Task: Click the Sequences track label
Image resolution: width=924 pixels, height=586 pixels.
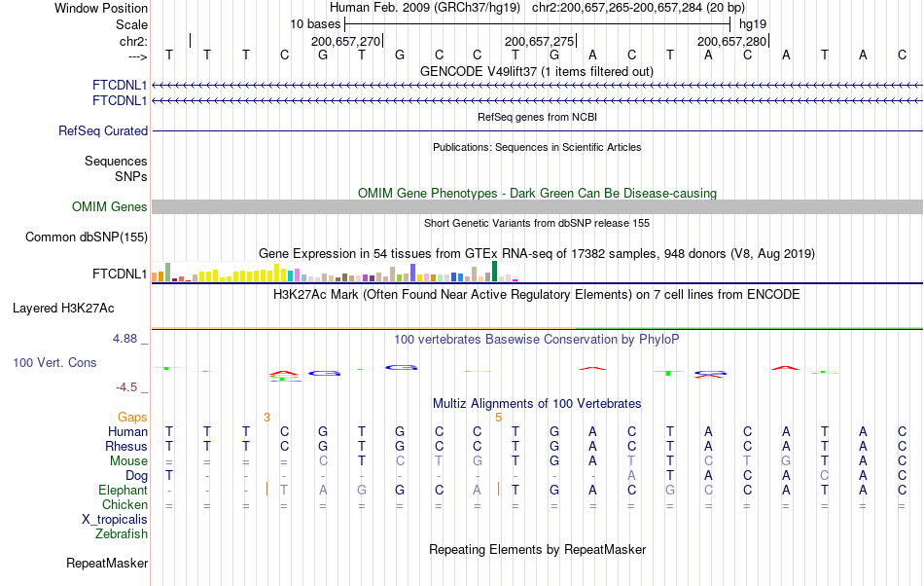Action: point(116,161)
